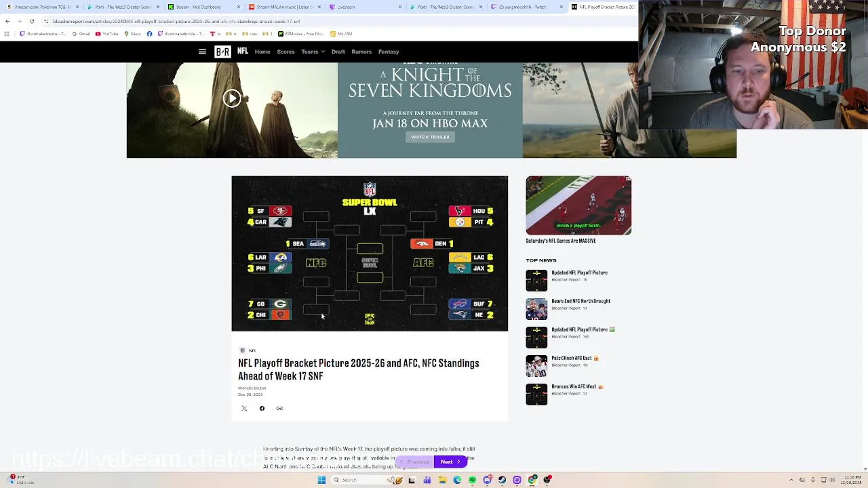Open File Explorer from the taskbar
868x488 pixels.
pyautogui.click(x=442, y=480)
